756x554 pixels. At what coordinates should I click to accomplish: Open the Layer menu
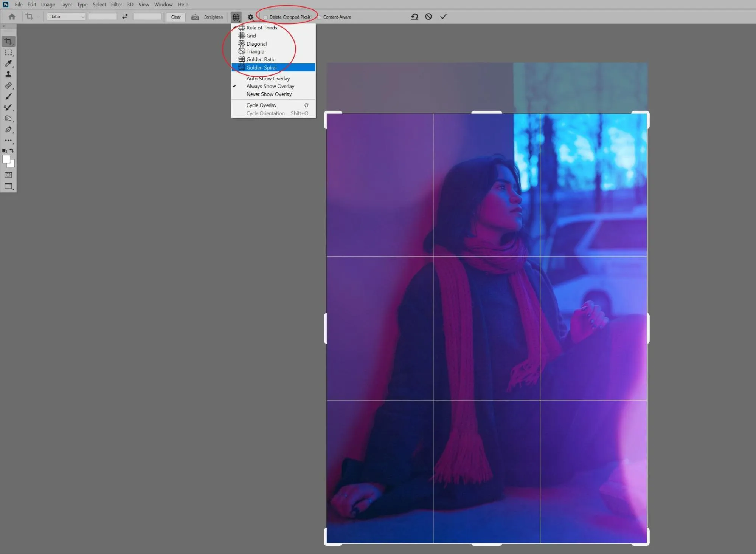tap(66, 5)
